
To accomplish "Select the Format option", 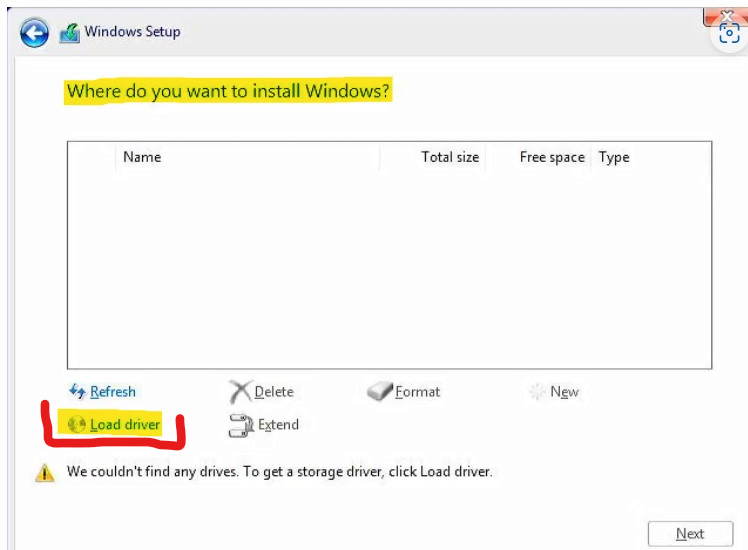I will click(417, 392).
